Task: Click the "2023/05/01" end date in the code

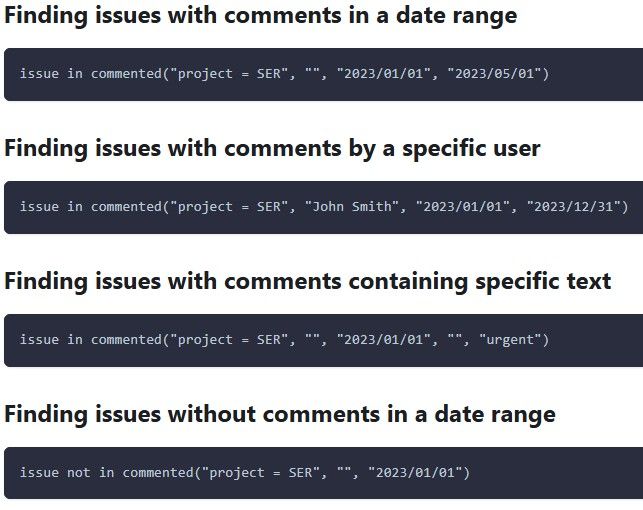Action: pyautogui.click(x=495, y=74)
